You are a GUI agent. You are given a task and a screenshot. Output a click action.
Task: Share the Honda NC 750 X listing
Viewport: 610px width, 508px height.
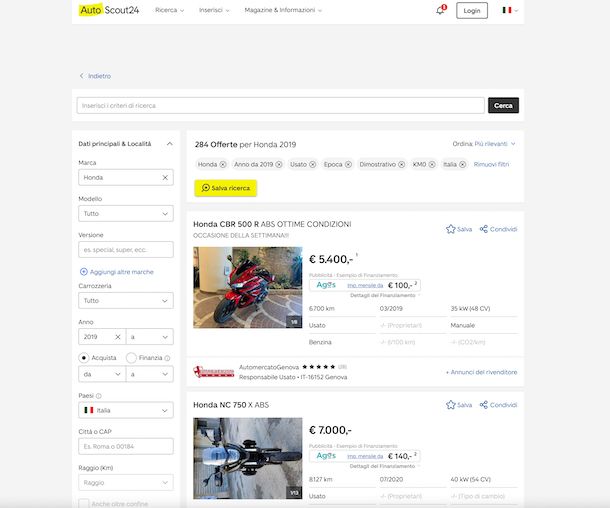498,405
